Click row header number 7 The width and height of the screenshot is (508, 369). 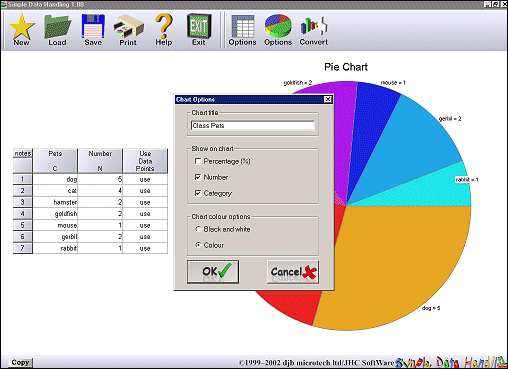point(23,248)
